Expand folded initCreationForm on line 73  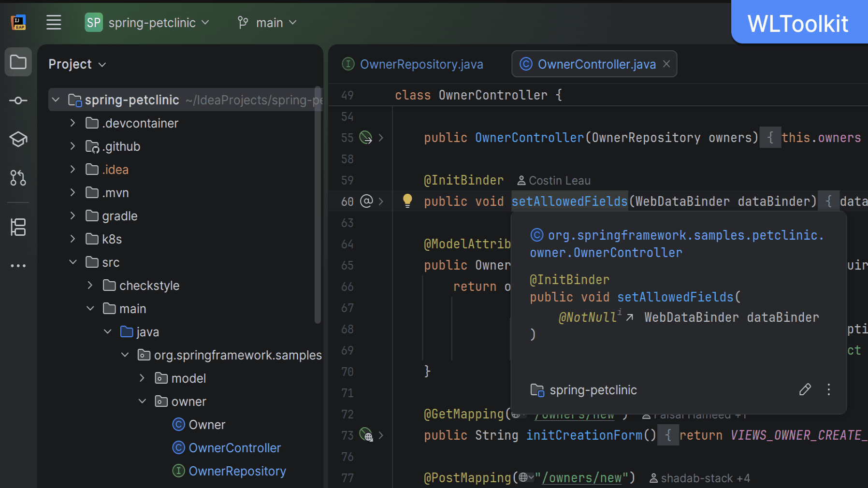pos(381,435)
